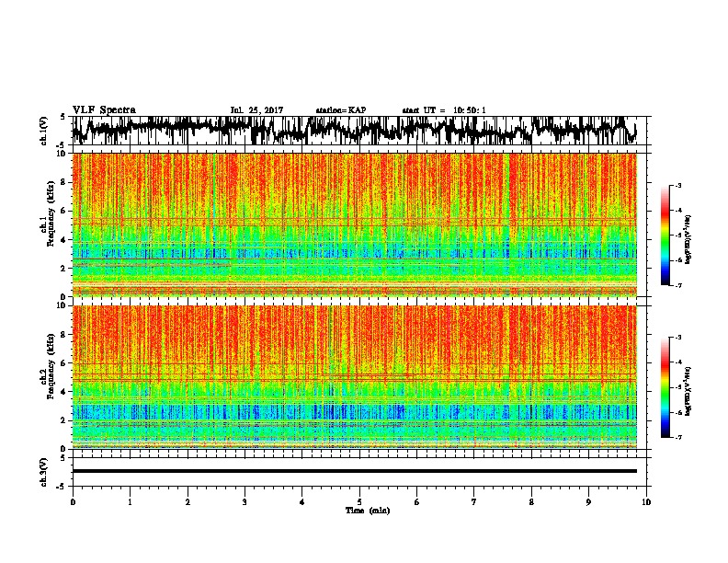The image size is (728, 563).
Task: Click the ch.1 spectrogram panel
Action: pos(355,224)
